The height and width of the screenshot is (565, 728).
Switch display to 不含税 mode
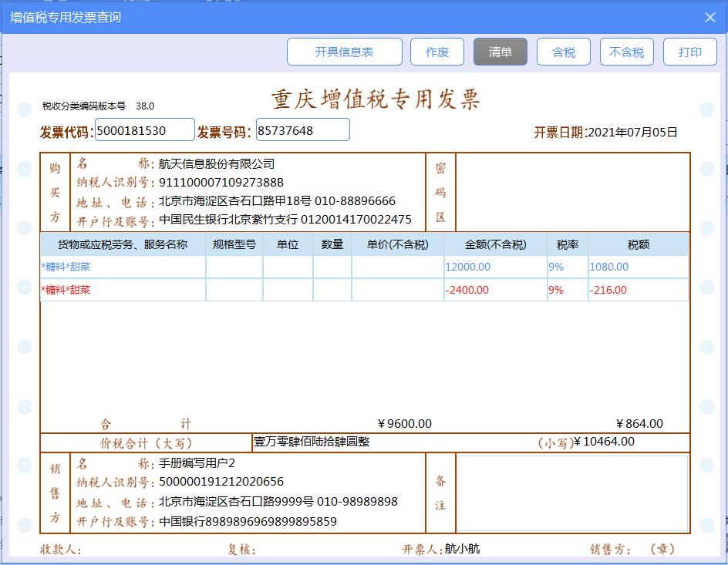click(x=626, y=52)
